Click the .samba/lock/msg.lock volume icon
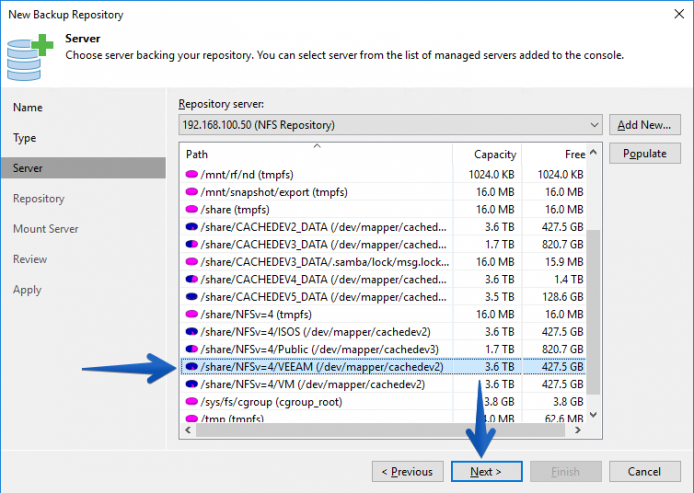This screenshot has height=493, width=694. click(191, 262)
